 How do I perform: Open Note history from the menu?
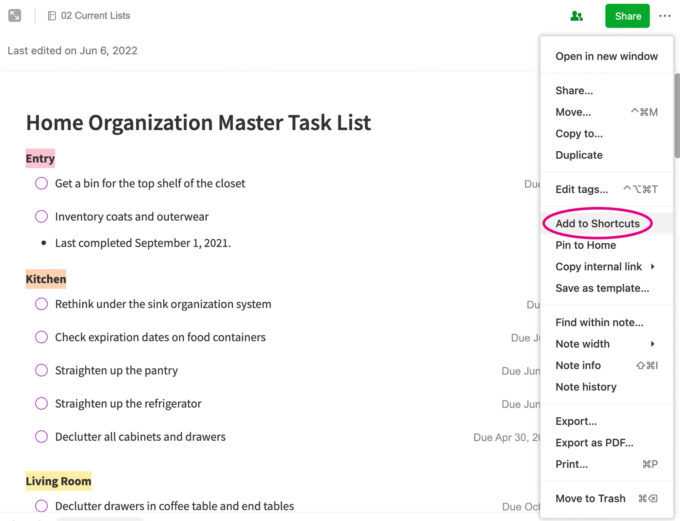[x=585, y=387]
